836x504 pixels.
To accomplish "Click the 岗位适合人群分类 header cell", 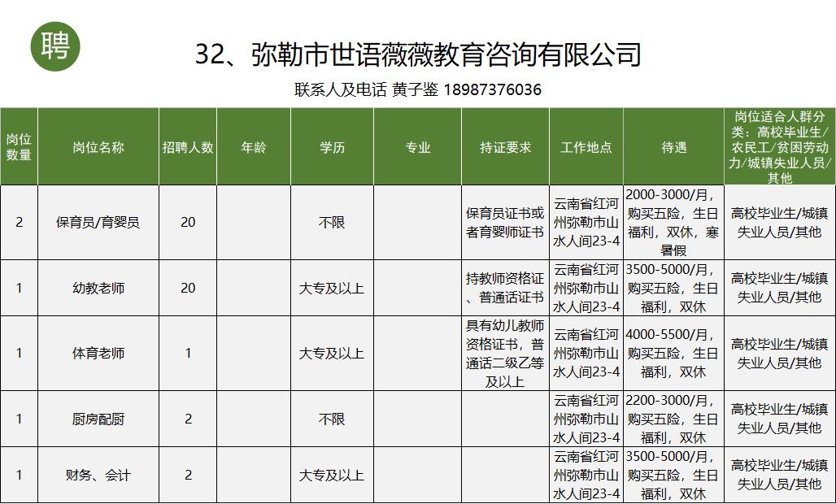I will tap(780, 146).
